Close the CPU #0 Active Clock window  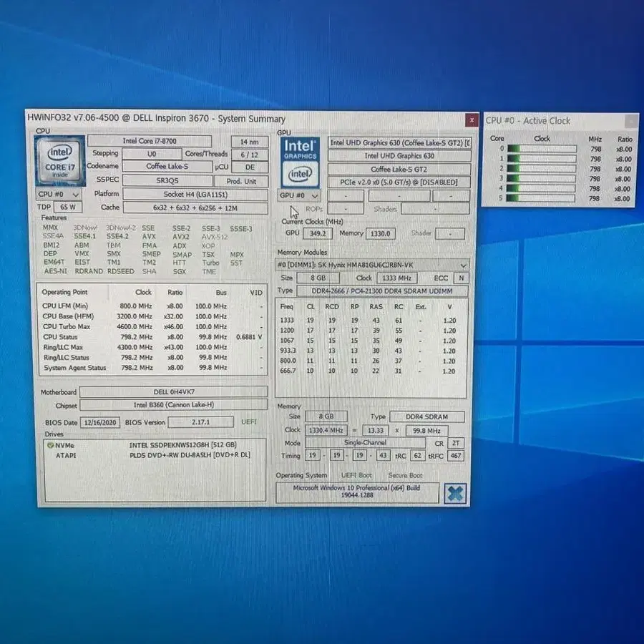coord(631,121)
